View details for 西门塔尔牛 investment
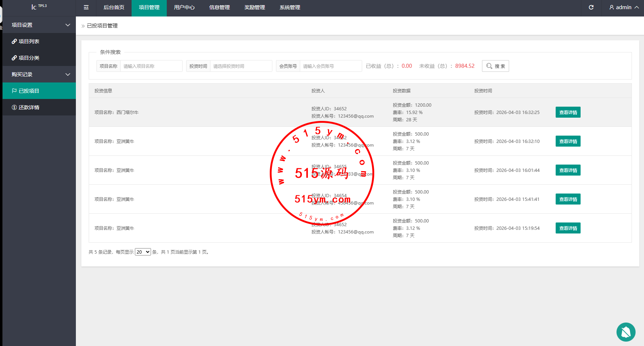 pos(568,113)
